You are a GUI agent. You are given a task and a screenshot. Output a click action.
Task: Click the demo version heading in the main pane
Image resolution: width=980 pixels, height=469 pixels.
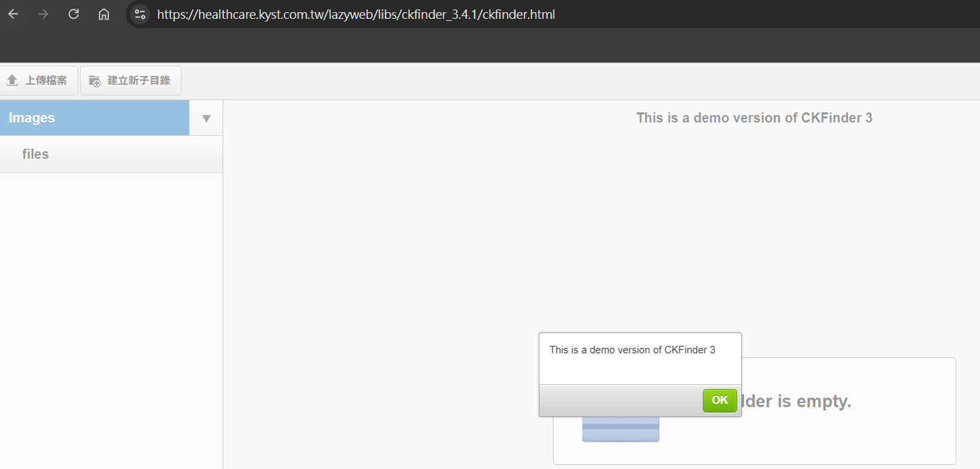(x=754, y=118)
